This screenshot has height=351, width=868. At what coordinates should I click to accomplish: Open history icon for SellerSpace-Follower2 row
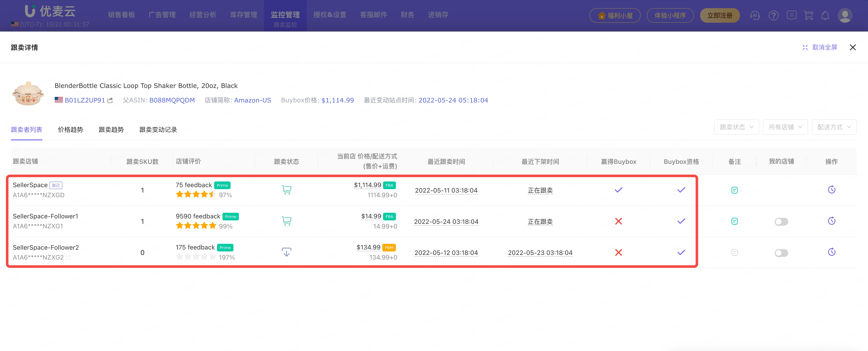click(x=831, y=252)
